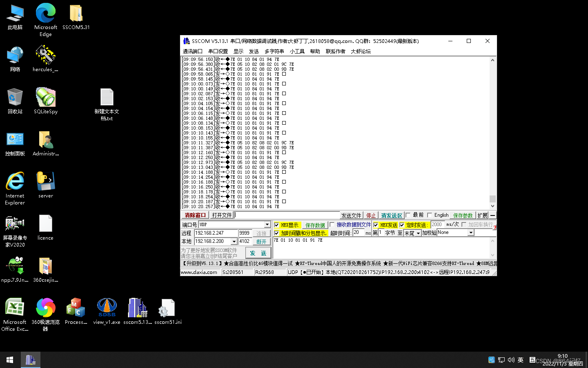Image resolution: width=588 pixels, height=368 pixels.
Task: Click the 英 input method indicator
Action: pos(521,360)
